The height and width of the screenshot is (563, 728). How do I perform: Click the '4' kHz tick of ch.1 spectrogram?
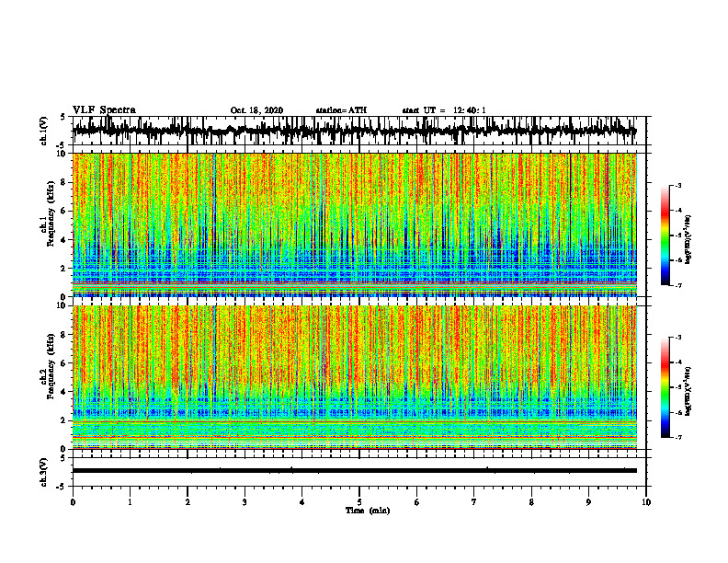[64, 240]
